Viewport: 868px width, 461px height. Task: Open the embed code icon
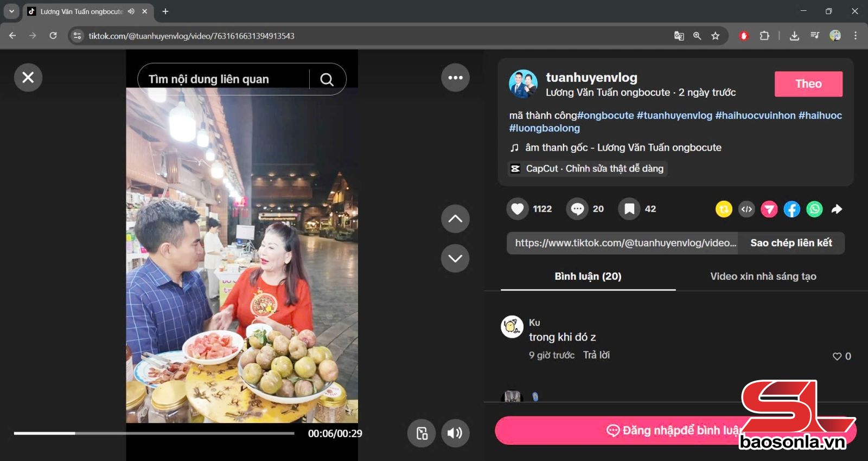(746, 209)
